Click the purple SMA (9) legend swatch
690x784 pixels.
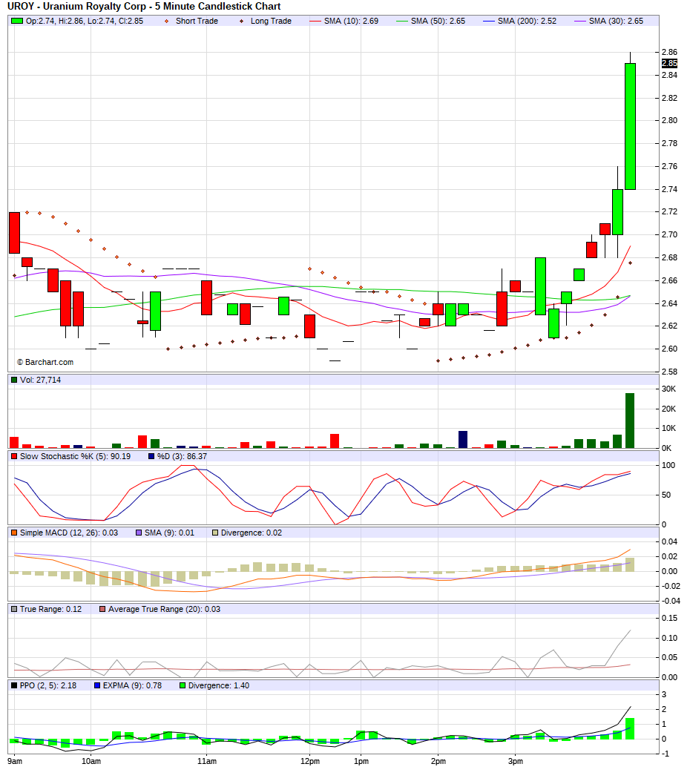pos(139,533)
